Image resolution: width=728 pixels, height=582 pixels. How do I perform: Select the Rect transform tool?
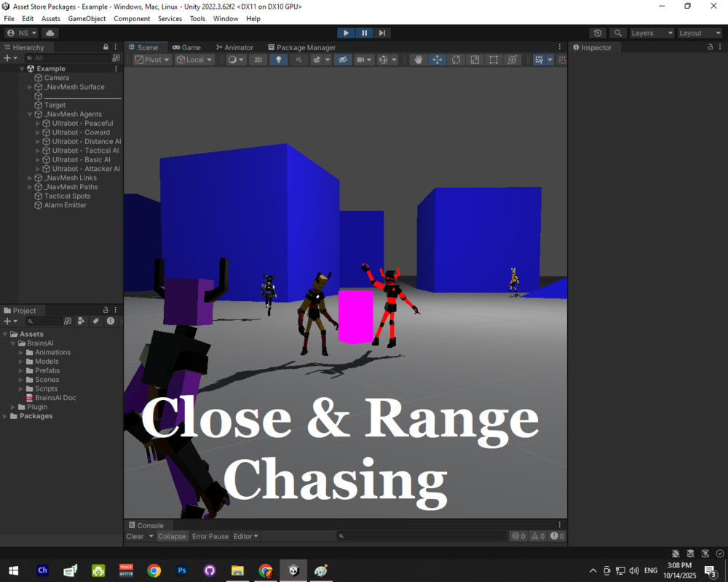point(494,60)
